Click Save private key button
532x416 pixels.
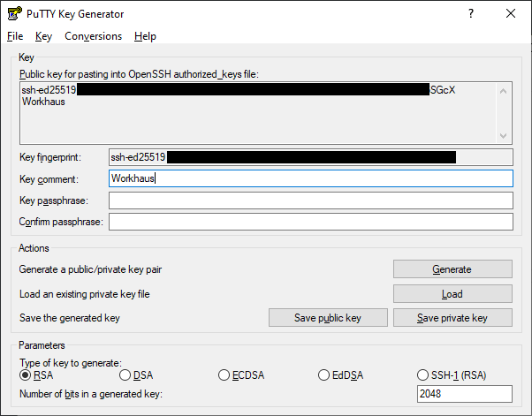coord(452,318)
